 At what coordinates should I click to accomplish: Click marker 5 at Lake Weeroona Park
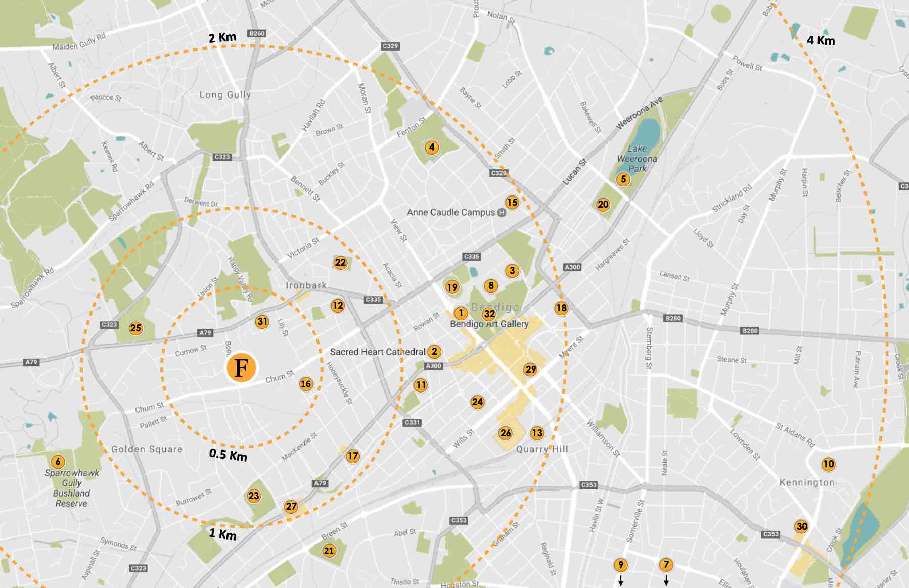[x=623, y=179]
